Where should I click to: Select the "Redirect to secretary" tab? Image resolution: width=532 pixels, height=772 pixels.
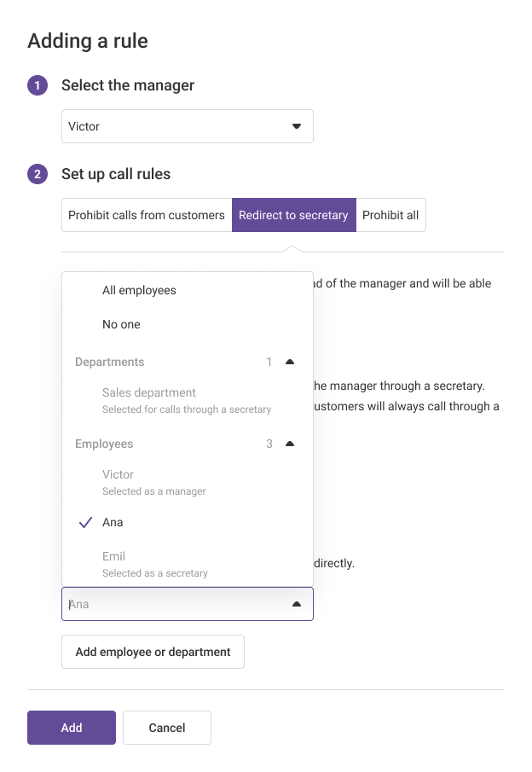coord(293,215)
